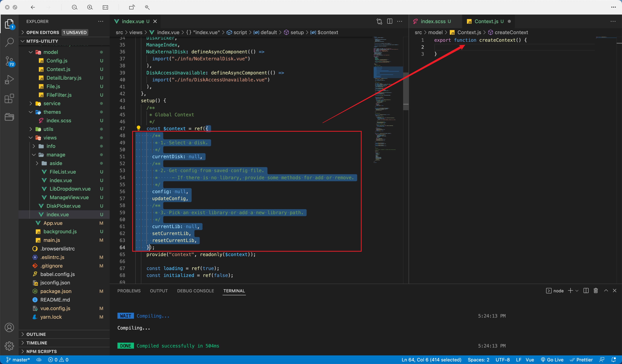Open changes compare icon in editor title bar

(379, 21)
